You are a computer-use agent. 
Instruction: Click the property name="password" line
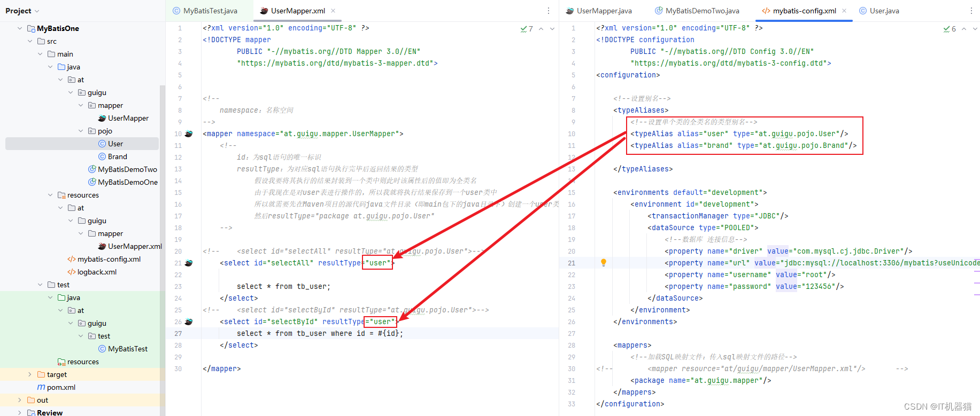point(754,286)
